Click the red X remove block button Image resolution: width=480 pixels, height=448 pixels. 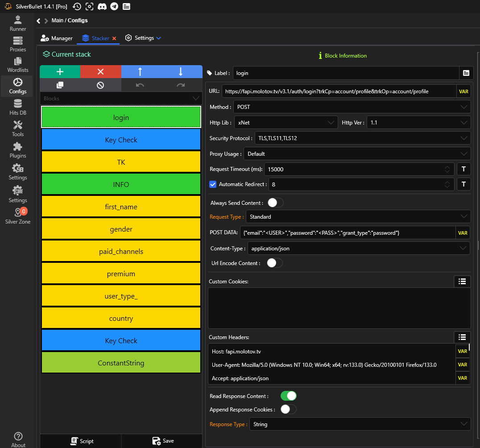tap(100, 72)
